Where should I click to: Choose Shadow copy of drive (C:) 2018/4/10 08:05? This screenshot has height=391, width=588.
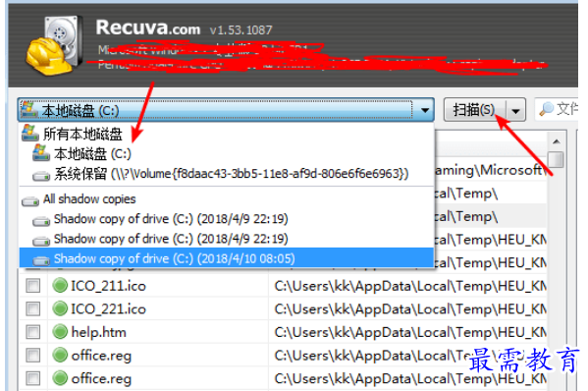pyautogui.click(x=226, y=258)
